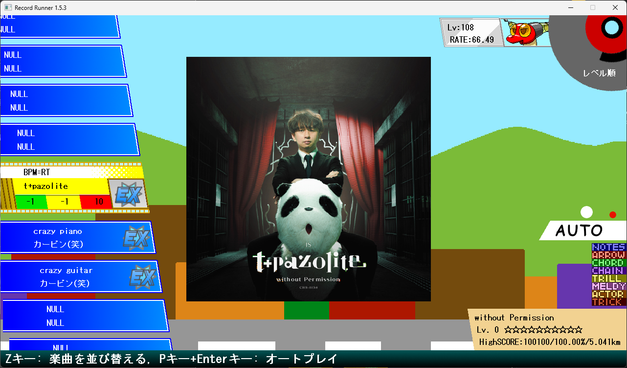Image resolution: width=627 pixels, height=368 pixels.
Task: Click the EX badge on crazy guitar
Action: click(143, 277)
